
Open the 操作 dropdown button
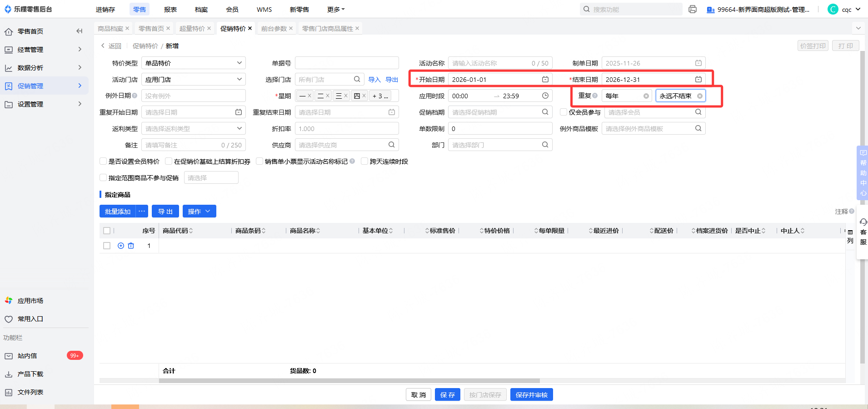tap(199, 212)
